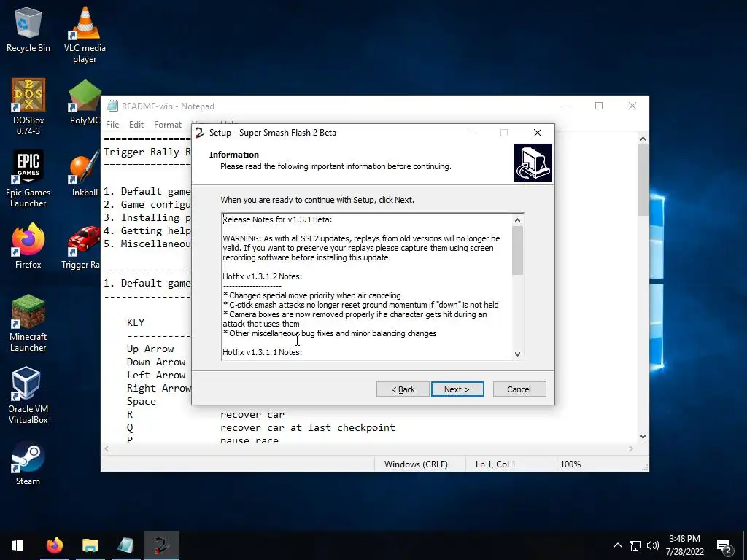Screen dimensions: 747x560
Task: Select the Oracle VM VirtualBox icon
Action: tap(28, 395)
